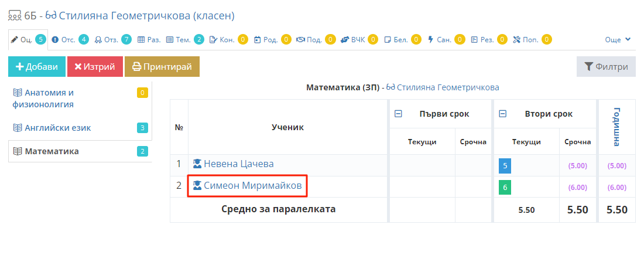
Task: Click the blue grade 5 badge
Action: point(505,166)
